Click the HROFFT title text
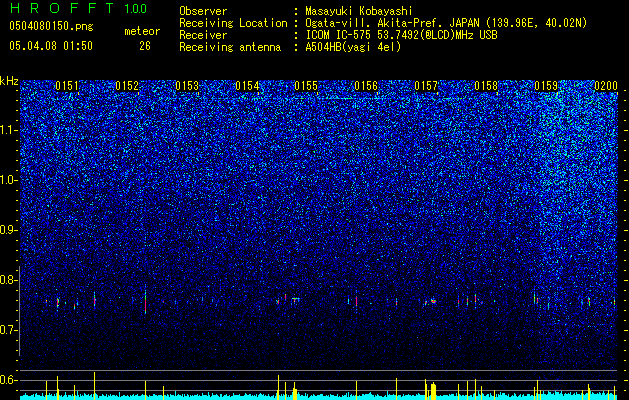Image resolution: width=629 pixels, height=400 pixels. (63, 8)
